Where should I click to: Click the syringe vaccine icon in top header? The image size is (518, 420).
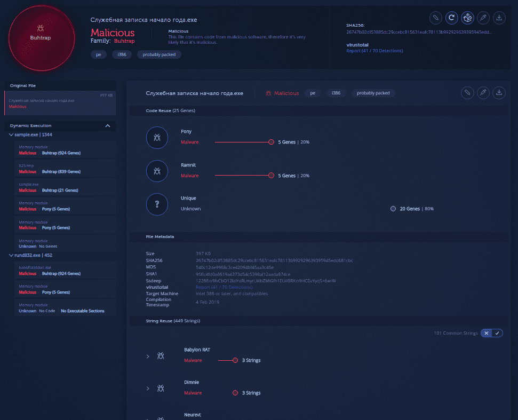tap(483, 18)
